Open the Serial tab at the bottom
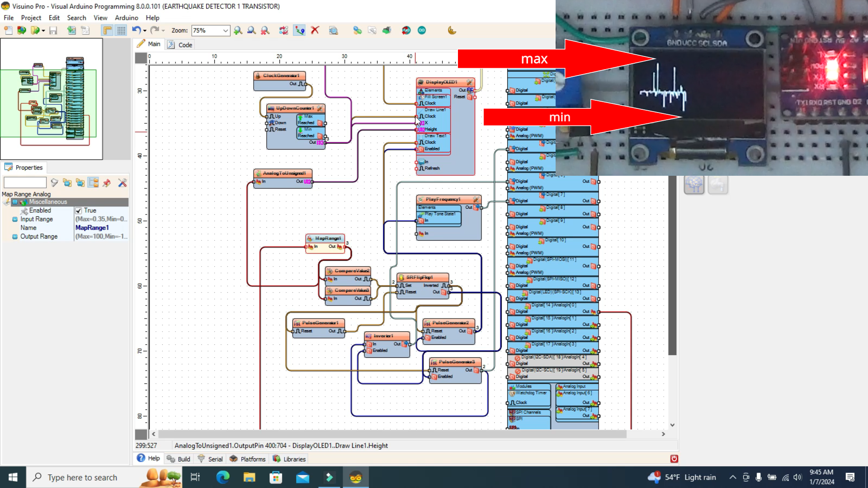This screenshot has width=868, height=488. pos(210,459)
